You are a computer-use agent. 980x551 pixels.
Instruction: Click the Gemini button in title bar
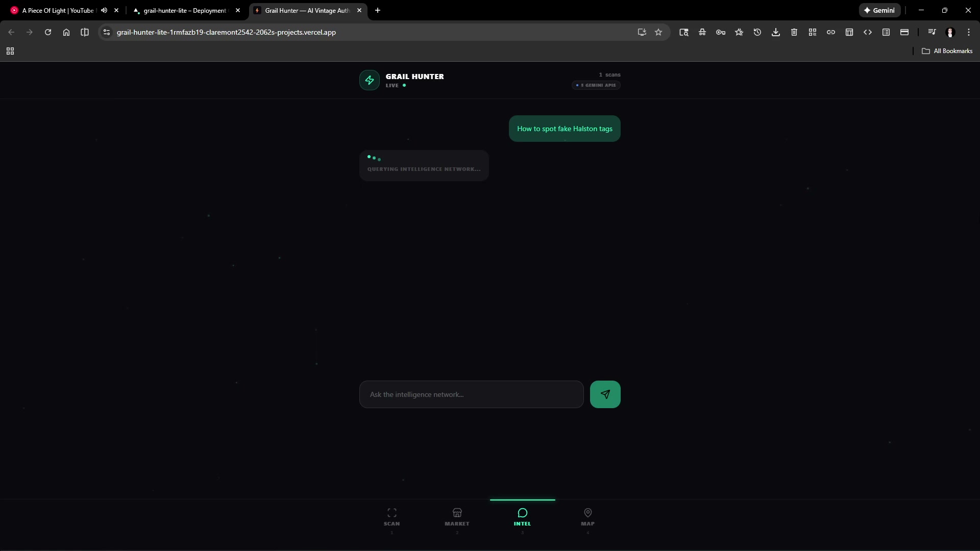(879, 10)
